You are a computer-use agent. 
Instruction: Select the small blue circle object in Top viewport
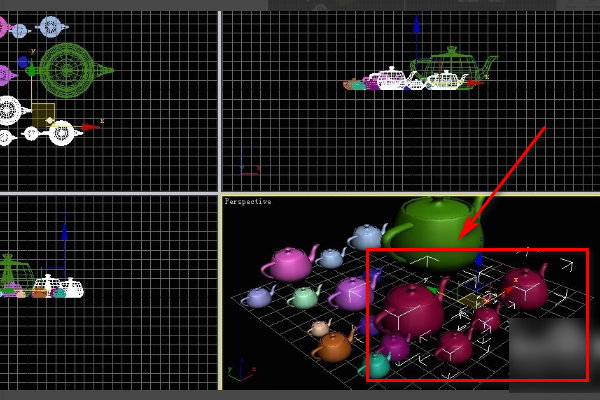tap(23, 62)
